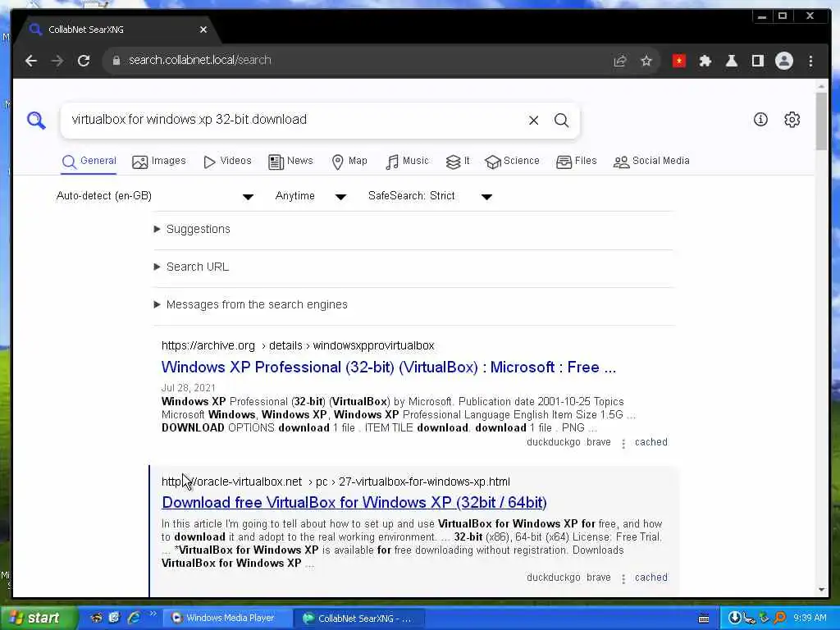
Task: Open cached version of archive.org result
Action: 651,442
